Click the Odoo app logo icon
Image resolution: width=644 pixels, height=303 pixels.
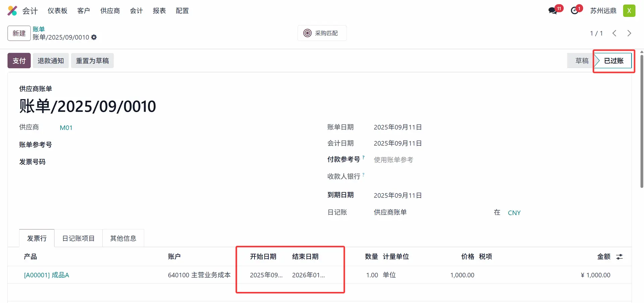(12, 11)
